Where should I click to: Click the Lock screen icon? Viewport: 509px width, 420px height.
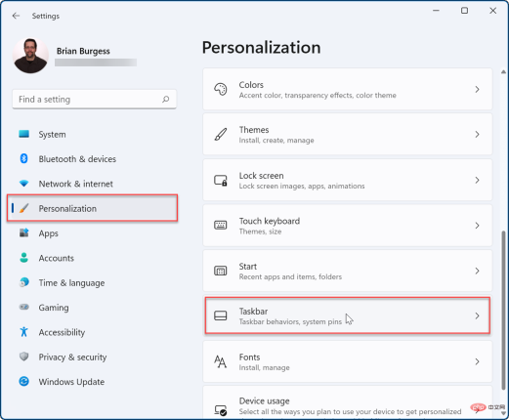(221, 180)
